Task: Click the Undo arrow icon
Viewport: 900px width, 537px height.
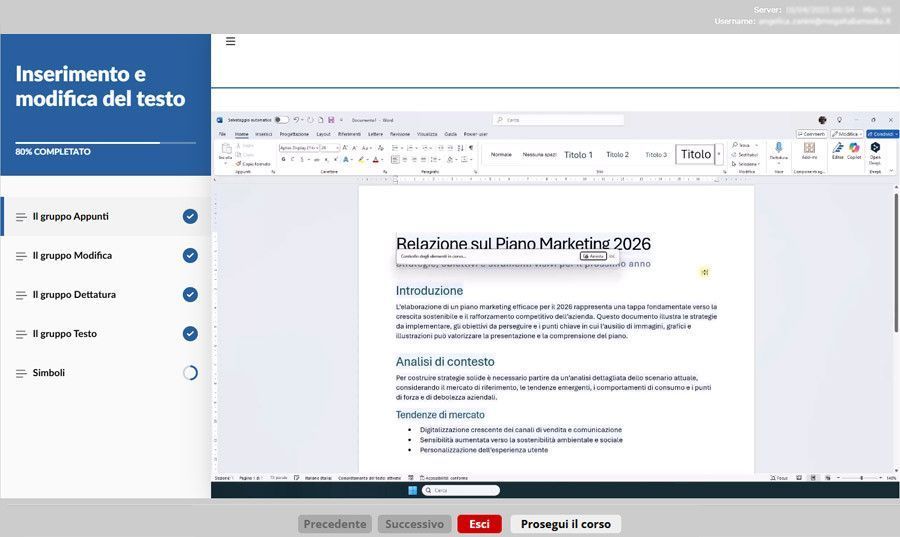Action: (x=297, y=120)
